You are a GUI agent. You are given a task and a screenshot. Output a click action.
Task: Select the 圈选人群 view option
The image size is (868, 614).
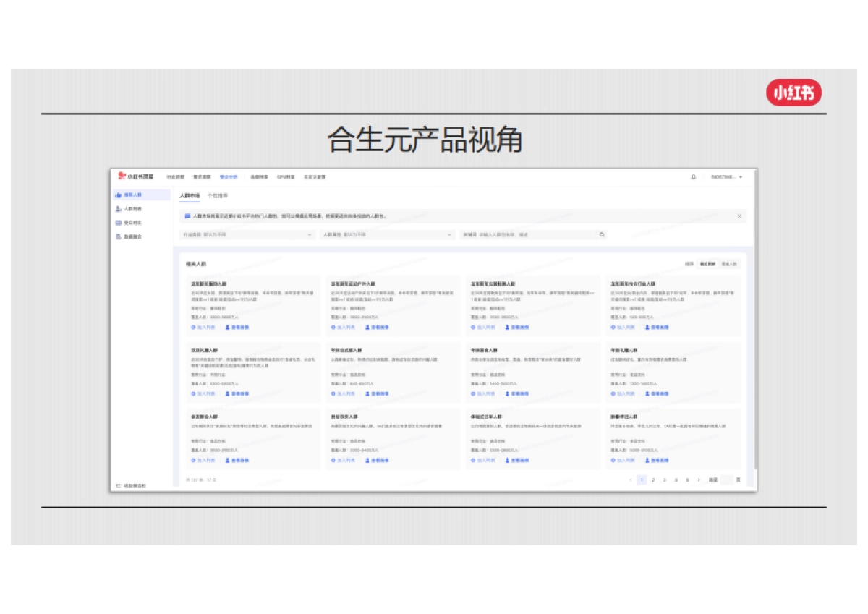tap(728, 263)
